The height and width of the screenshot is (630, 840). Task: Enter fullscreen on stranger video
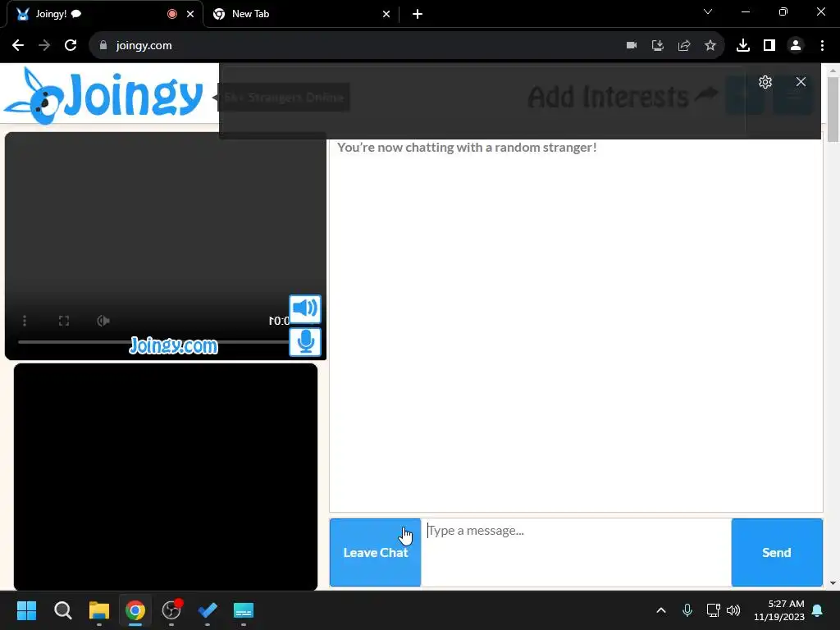(x=64, y=321)
